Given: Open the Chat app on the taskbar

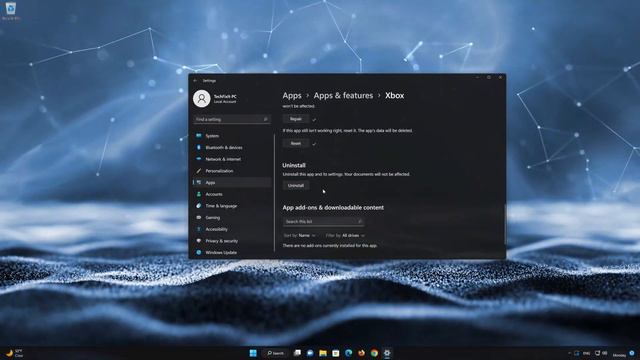Looking at the screenshot, I should click(310, 353).
